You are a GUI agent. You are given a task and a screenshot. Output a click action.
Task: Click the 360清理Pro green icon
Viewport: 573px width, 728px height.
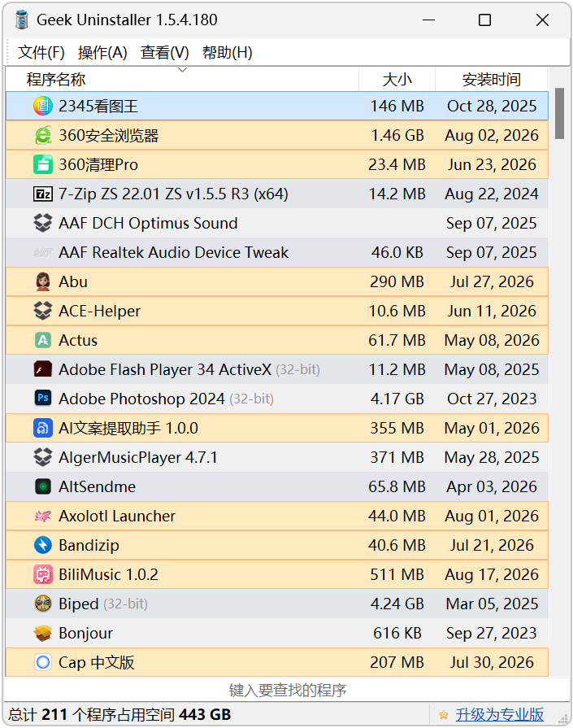[x=43, y=164]
